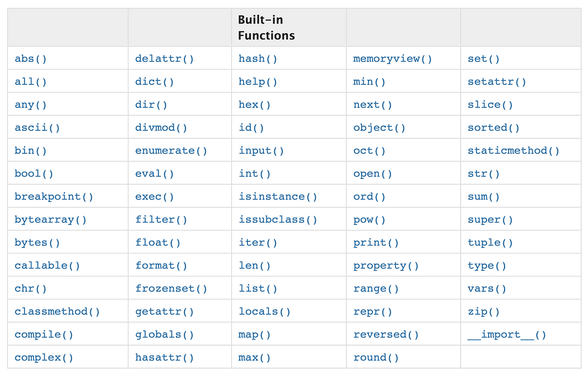Click the all() link
This screenshot has height=375, width=588.
point(31,82)
